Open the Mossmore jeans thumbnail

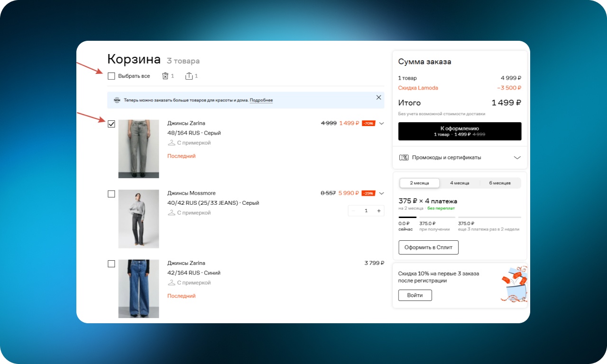pos(138,219)
